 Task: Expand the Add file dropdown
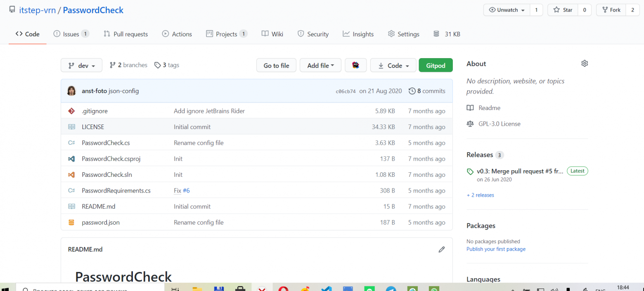tap(321, 65)
